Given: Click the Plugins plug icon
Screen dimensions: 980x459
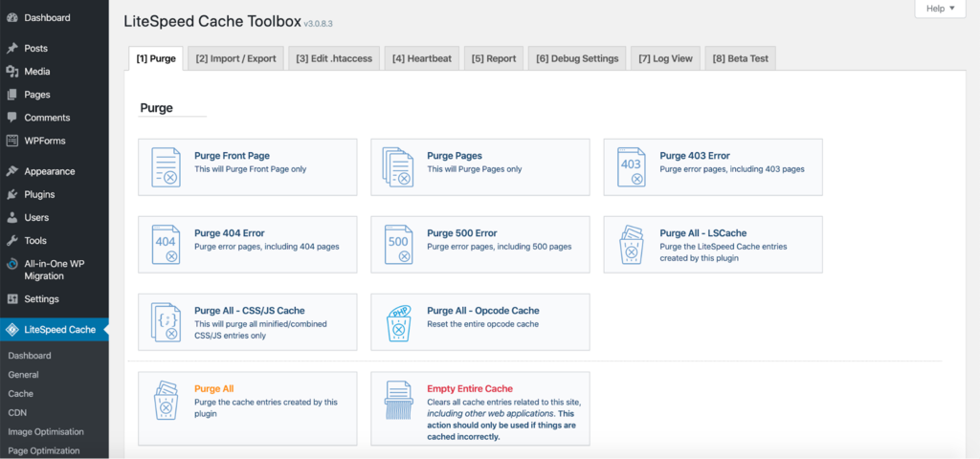Looking at the screenshot, I should (11, 194).
